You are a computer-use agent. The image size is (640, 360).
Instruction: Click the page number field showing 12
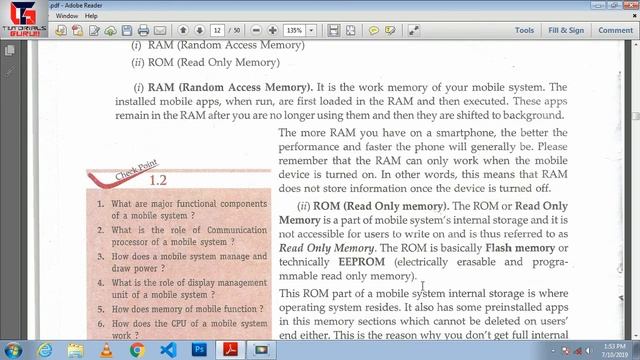point(218,31)
